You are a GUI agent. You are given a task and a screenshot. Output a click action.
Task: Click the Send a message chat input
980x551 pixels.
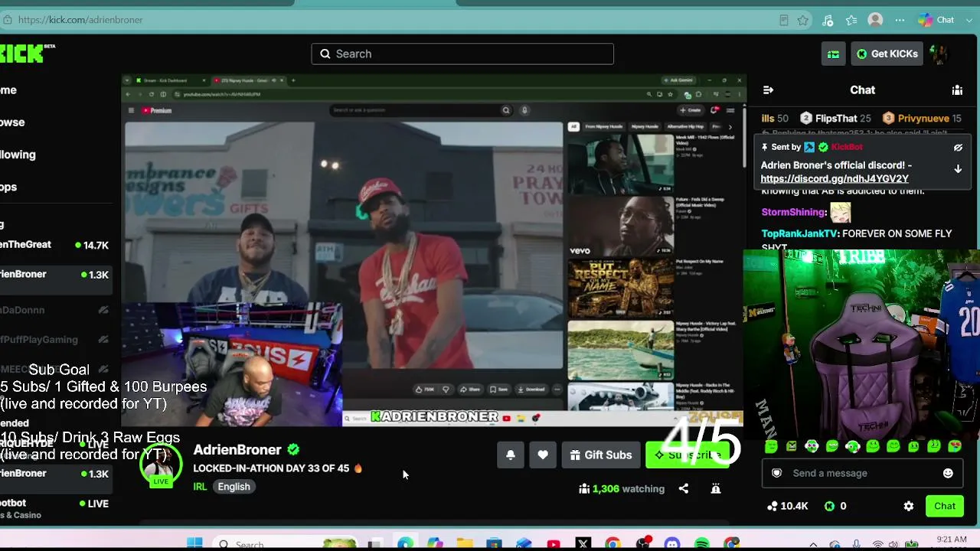tap(861, 473)
